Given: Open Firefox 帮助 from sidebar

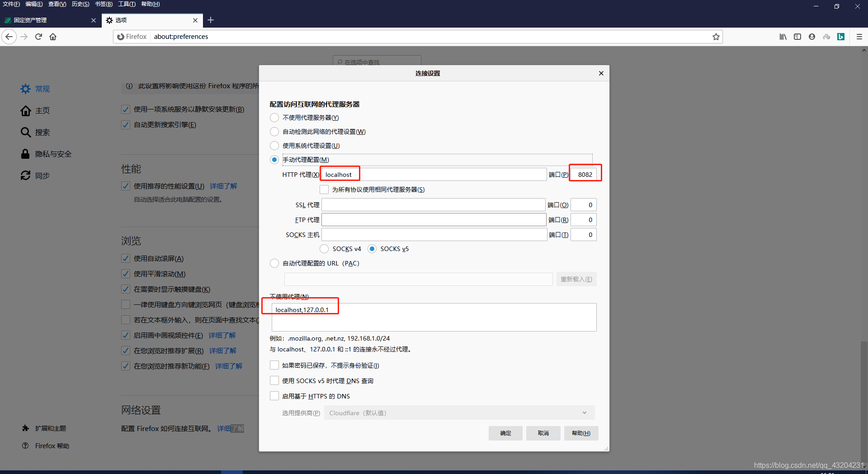Looking at the screenshot, I should coord(46,446).
